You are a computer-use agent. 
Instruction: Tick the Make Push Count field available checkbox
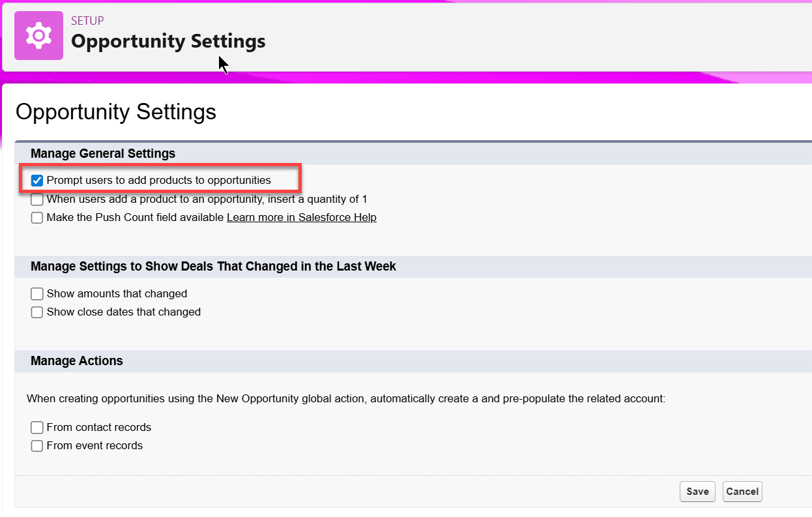pos(37,218)
